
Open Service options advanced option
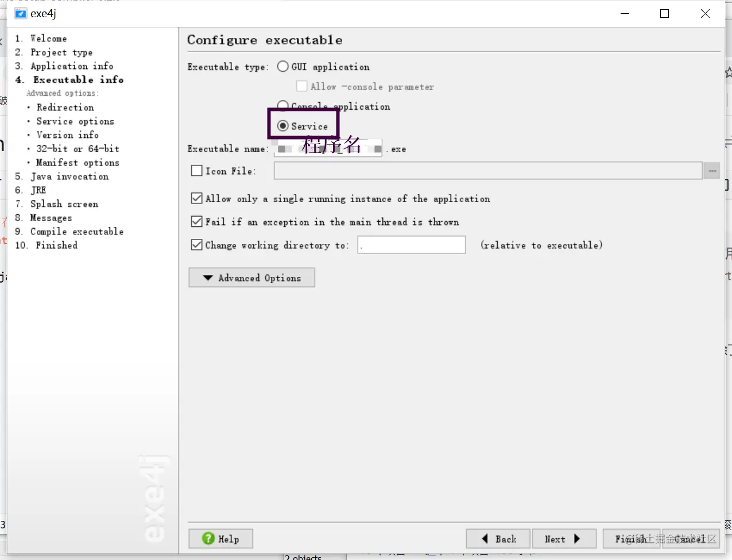click(x=75, y=121)
